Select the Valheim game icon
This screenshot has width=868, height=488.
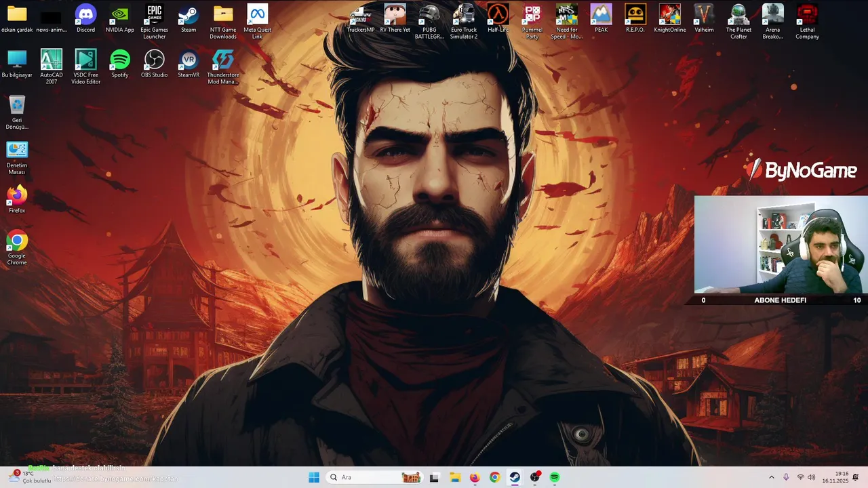tap(704, 19)
